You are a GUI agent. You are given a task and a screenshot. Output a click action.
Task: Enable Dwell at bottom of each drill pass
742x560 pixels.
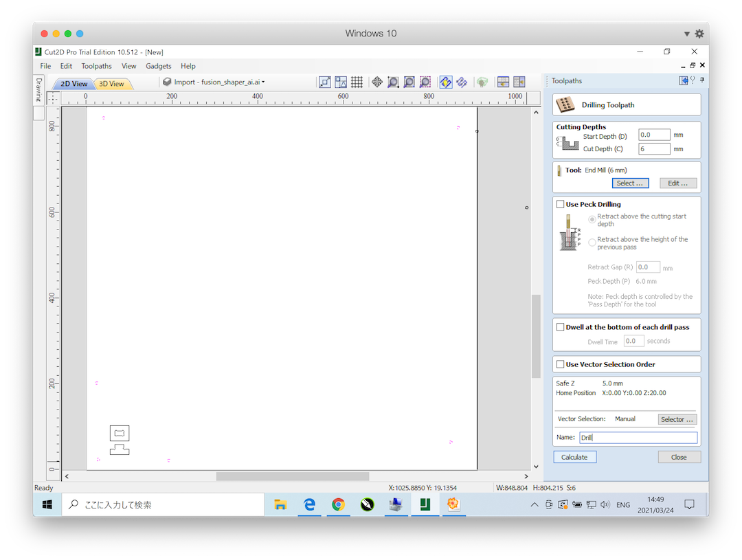pos(561,327)
